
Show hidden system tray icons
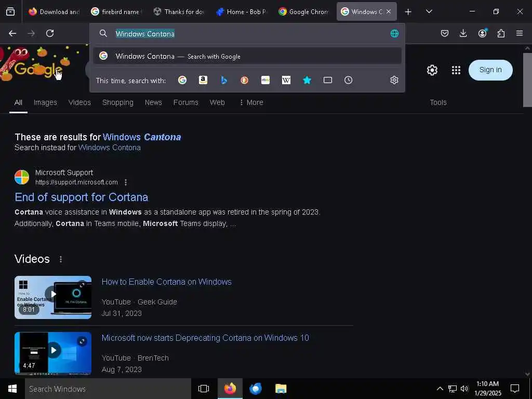pyautogui.click(x=440, y=389)
